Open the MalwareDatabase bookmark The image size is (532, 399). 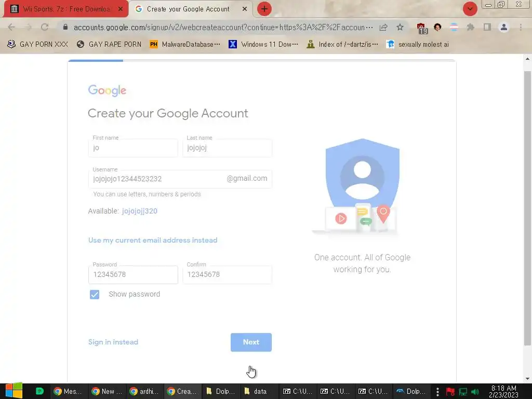[x=185, y=44]
